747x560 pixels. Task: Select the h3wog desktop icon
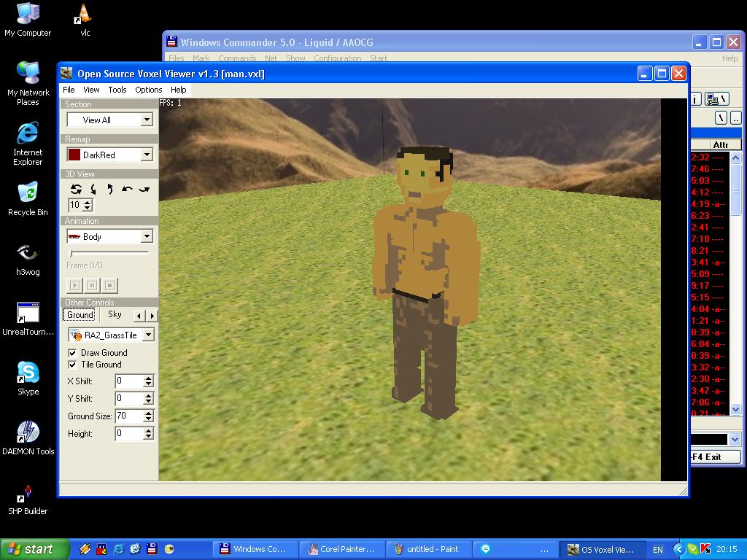pos(28,259)
